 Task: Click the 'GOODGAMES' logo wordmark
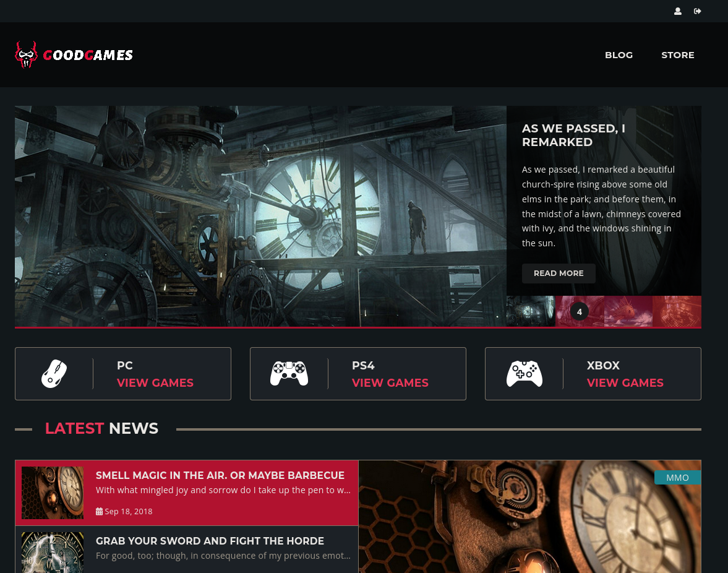point(88,55)
